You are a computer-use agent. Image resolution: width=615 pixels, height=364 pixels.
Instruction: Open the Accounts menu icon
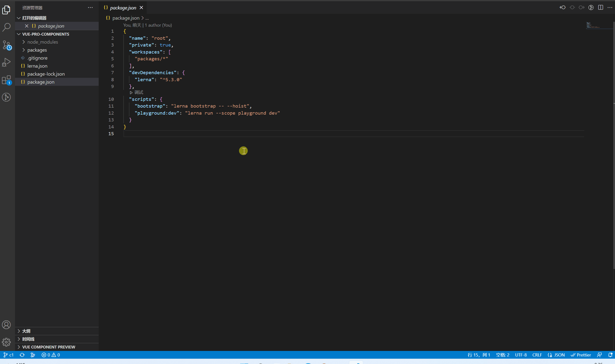click(x=6, y=325)
